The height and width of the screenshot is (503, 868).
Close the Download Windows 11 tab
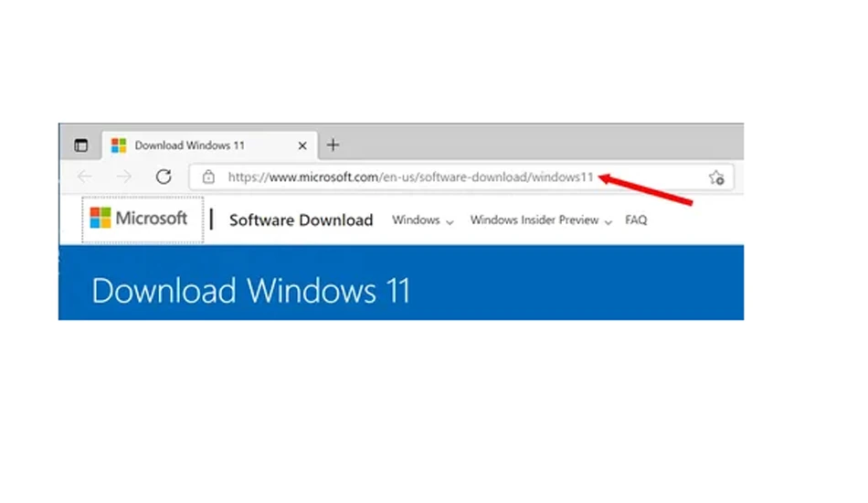pyautogui.click(x=302, y=145)
